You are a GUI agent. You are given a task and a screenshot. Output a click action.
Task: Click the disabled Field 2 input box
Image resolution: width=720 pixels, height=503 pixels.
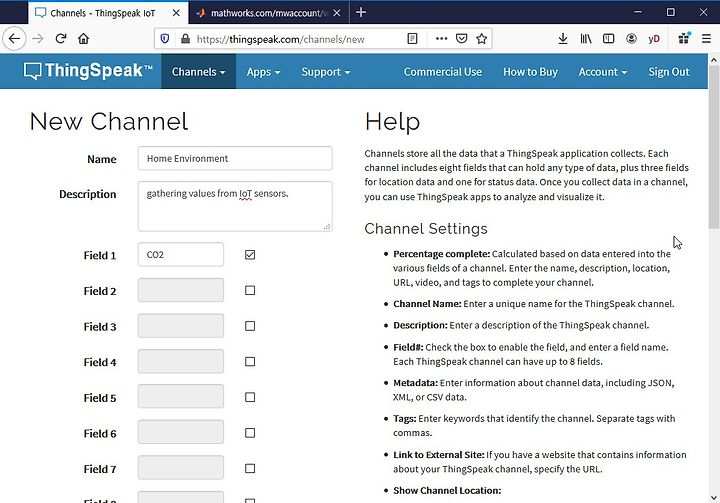click(x=181, y=290)
